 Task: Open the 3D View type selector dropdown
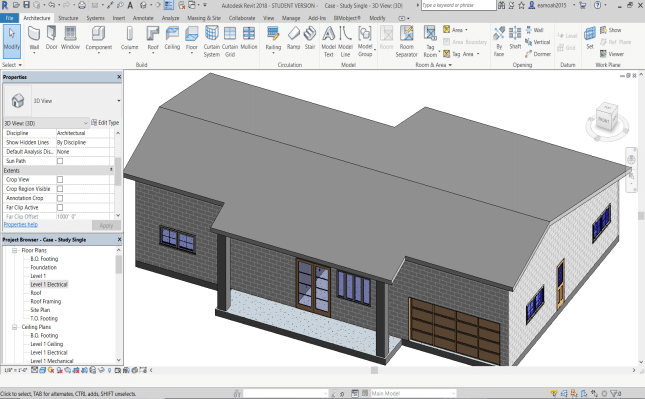(118, 101)
